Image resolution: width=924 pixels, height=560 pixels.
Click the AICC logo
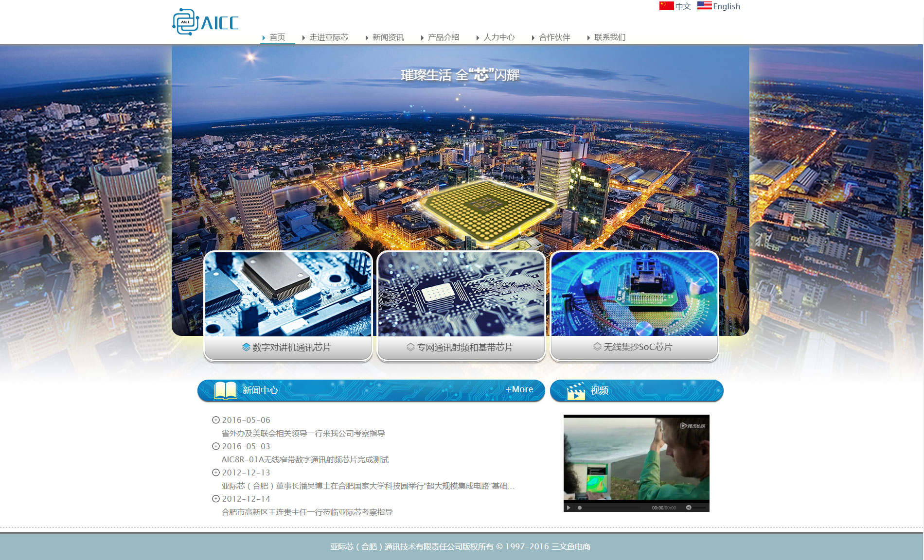pyautogui.click(x=205, y=22)
